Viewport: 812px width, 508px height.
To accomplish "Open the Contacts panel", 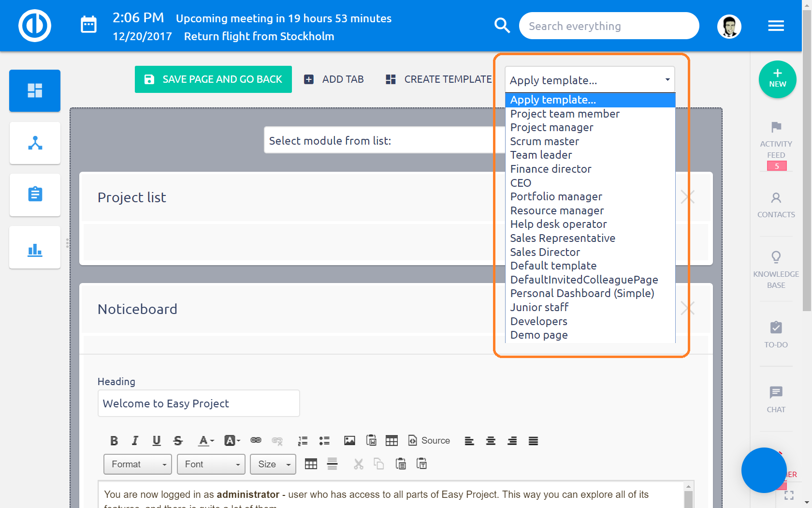I will 776,205.
